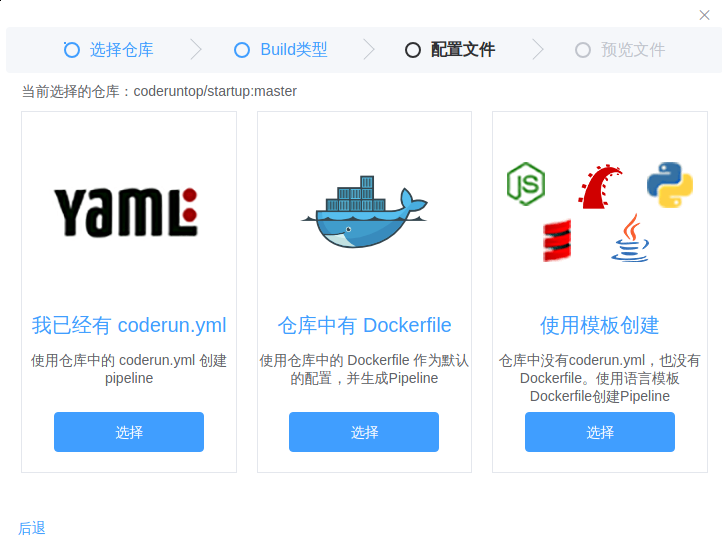
Task: Open the 配置文件 step label
Action: coord(463,50)
